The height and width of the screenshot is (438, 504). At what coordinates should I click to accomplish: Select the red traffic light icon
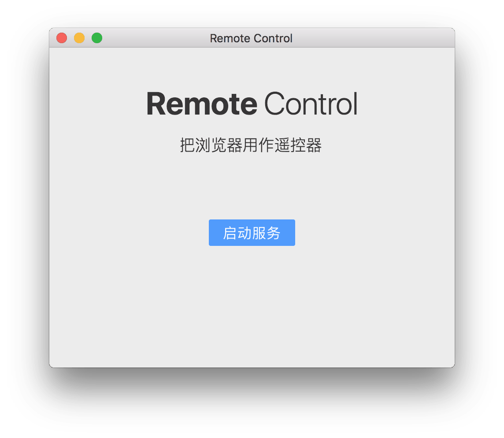tap(62, 38)
